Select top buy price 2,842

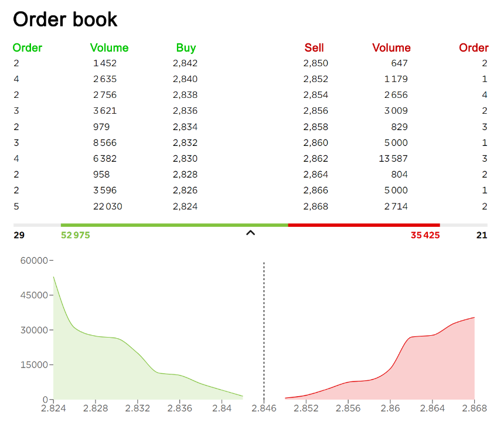click(x=185, y=63)
